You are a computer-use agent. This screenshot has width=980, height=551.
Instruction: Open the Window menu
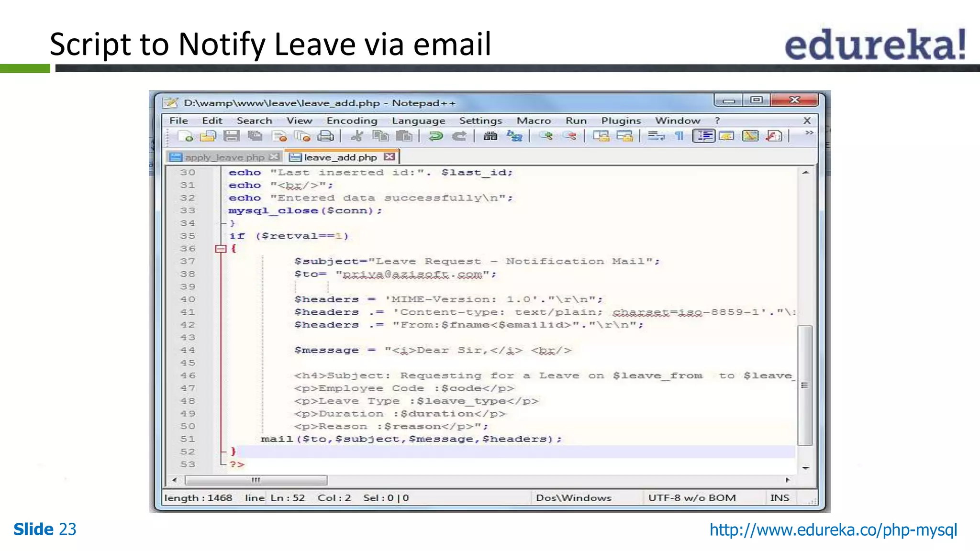click(678, 121)
